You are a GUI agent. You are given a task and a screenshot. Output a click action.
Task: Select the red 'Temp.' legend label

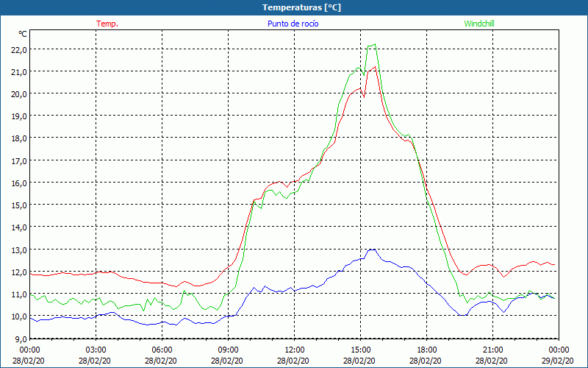(x=107, y=24)
